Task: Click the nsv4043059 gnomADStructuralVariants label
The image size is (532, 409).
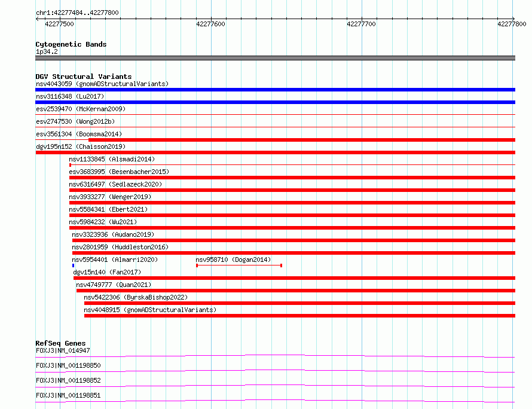Action: pyautogui.click(x=102, y=84)
